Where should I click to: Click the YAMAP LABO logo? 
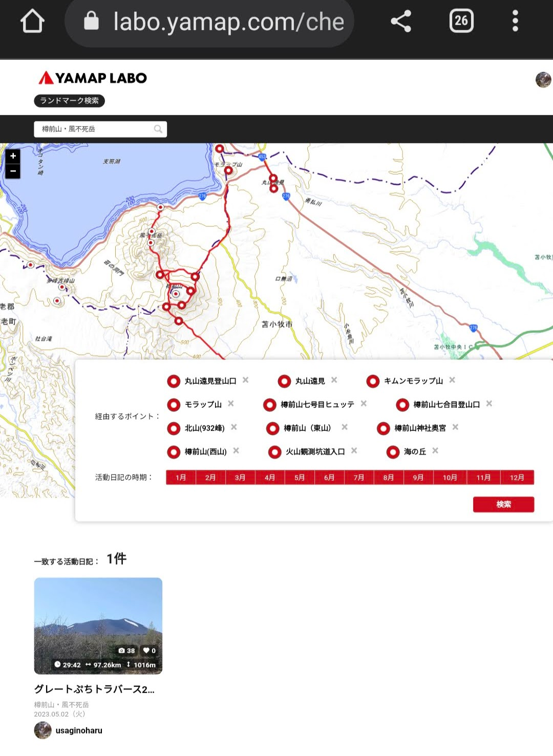coord(93,78)
